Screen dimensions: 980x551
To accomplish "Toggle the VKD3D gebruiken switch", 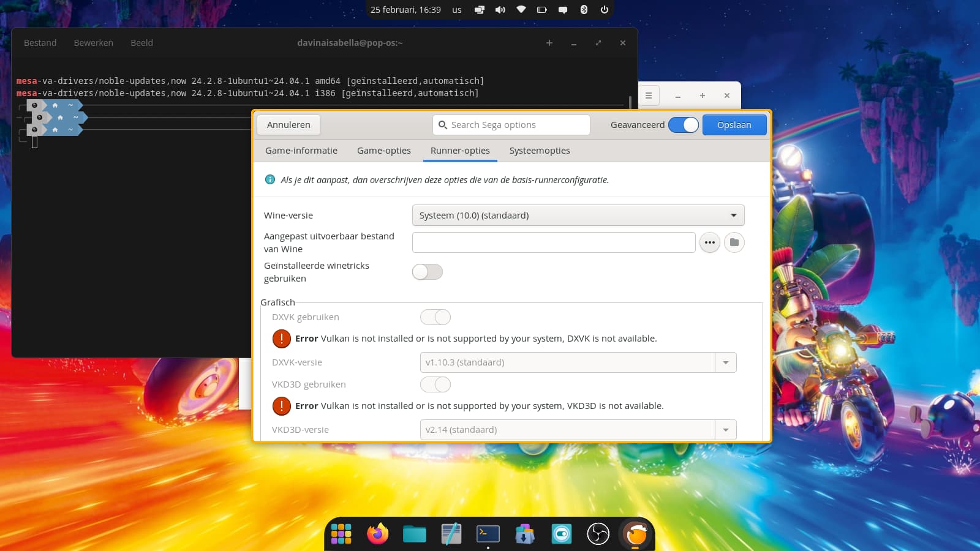I will [435, 384].
